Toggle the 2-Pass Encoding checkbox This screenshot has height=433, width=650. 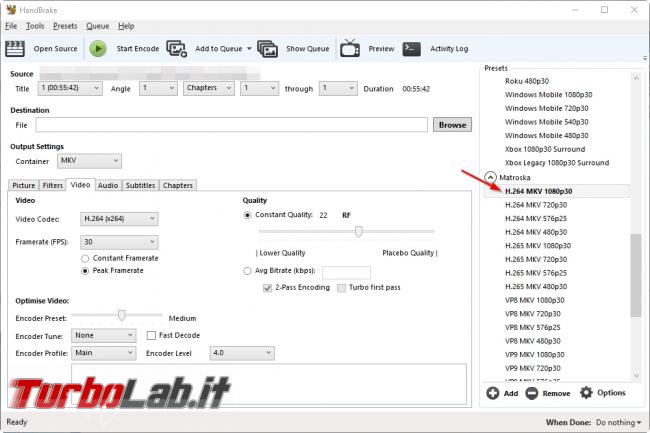268,288
